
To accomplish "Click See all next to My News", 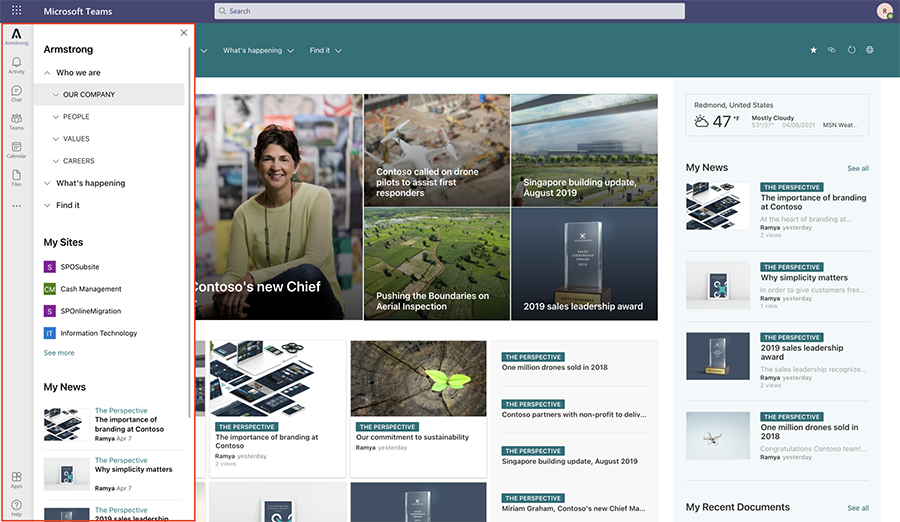I will click(858, 168).
